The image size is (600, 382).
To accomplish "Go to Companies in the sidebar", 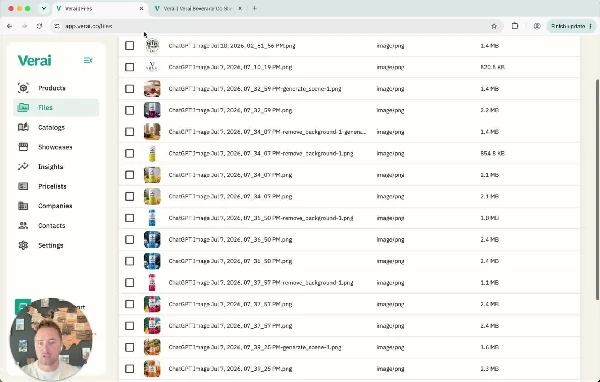I will click(55, 206).
